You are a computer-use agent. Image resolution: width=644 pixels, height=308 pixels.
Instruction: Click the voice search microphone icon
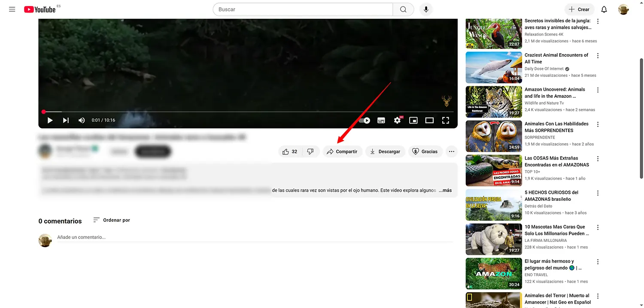tap(426, 9)
